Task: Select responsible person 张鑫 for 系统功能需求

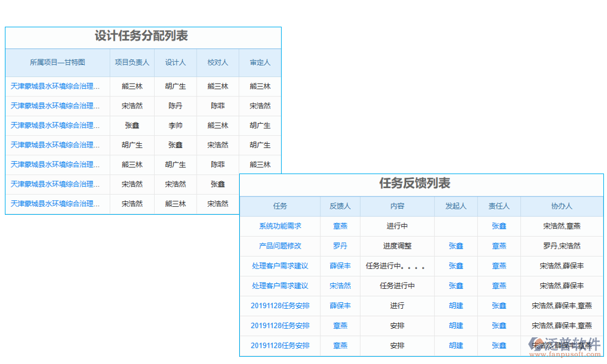Action: (x=499, y=226)
